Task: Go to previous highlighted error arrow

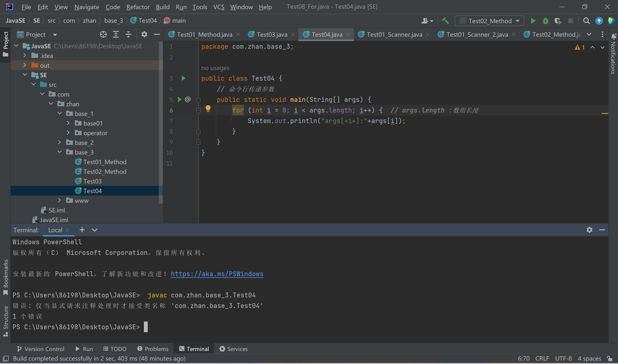Action: point(592,47)
